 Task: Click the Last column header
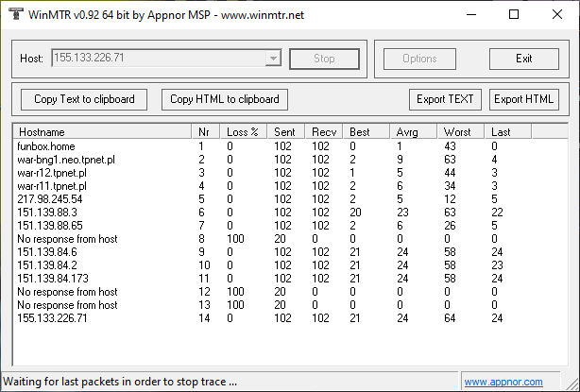[x=508, y=132]
